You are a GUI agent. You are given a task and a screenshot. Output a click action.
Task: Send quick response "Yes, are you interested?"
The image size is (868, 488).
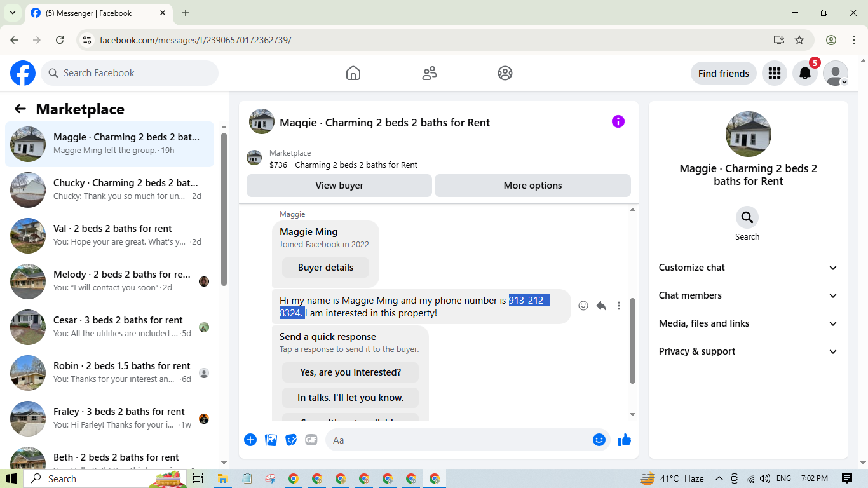click(350, 372)
